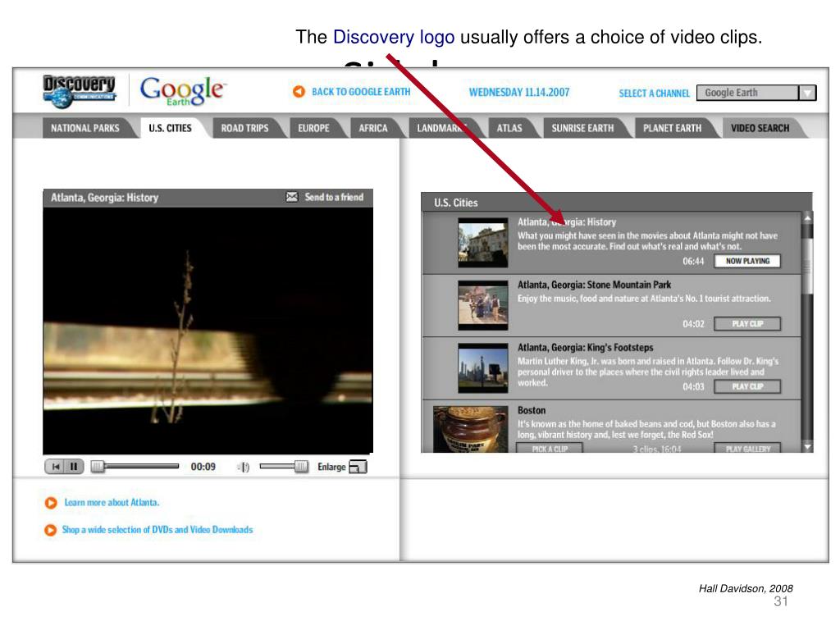Click the 'Boston' gallery title
This screenshot has height=630, width=840.
tap(532, 410)
